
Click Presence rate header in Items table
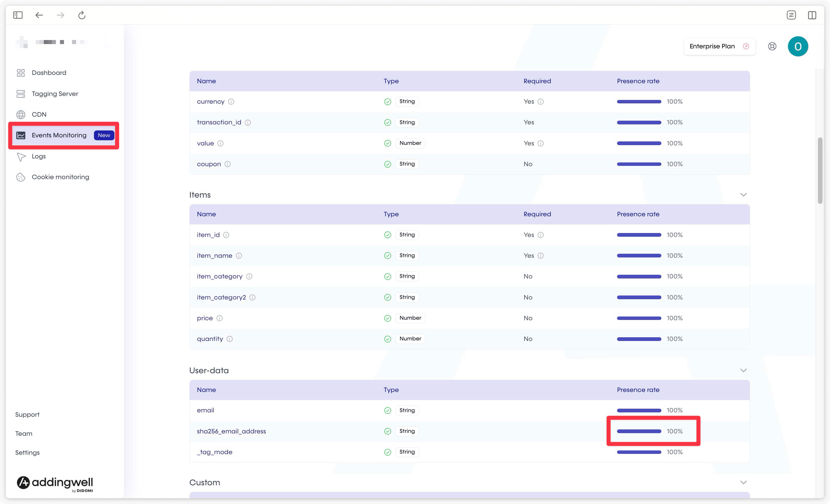click(x=638, y=214)
